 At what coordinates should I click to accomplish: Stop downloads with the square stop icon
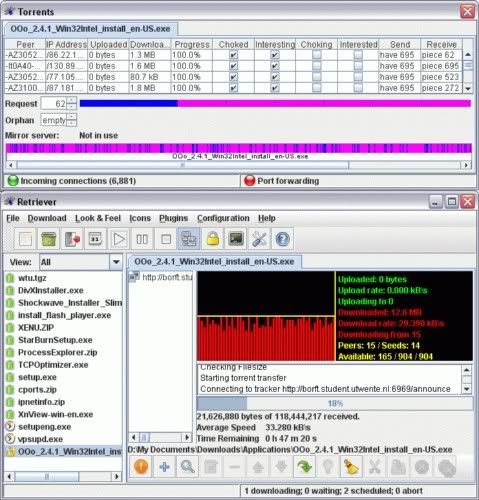coord(166,239)
